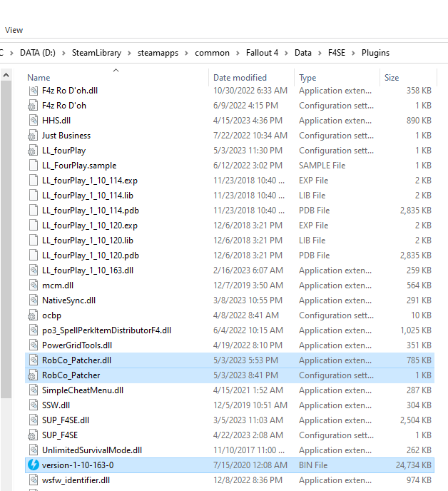Click the PowerGridTools.dll file icon
The height and width of the screenshot is (491, 448).
[34, 345]
